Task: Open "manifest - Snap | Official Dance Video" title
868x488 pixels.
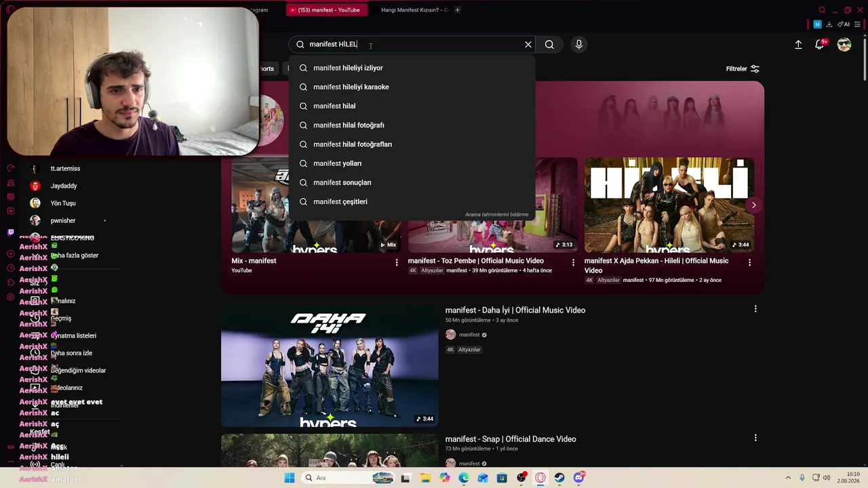Action: tap(511, 439)
